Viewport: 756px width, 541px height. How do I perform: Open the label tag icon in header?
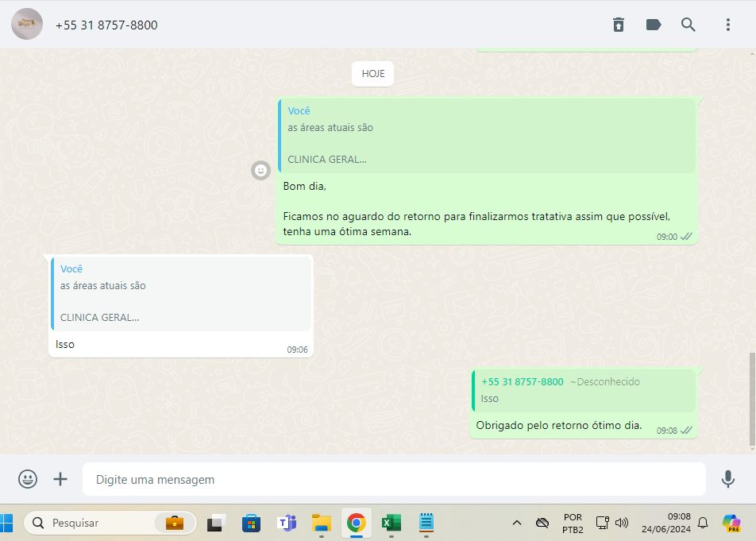click(654, 25)
